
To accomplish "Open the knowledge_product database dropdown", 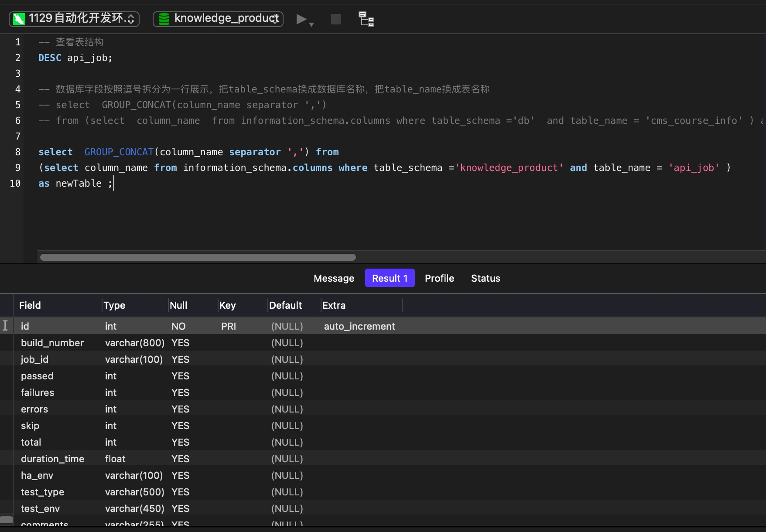I will coord(217,18).
